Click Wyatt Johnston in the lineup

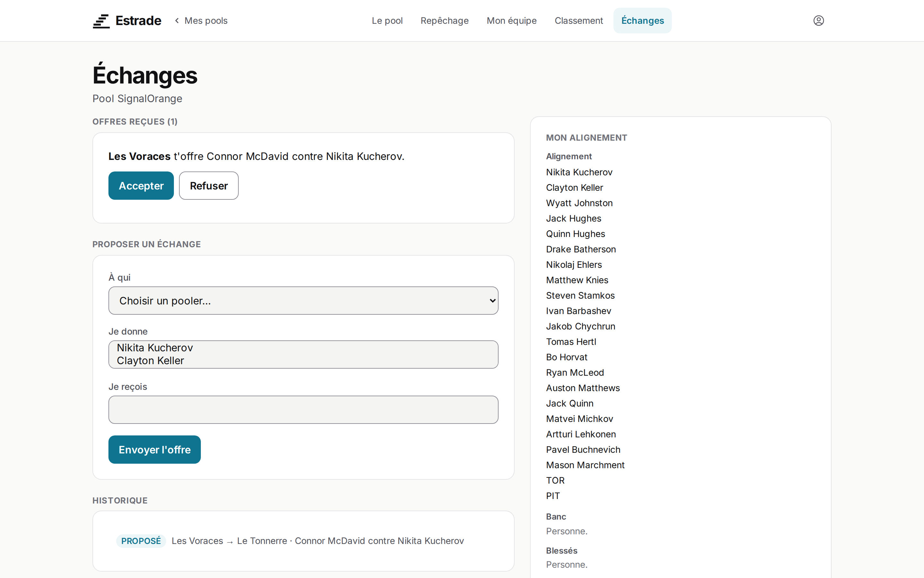pyautogui.click(x=579, y=203)
